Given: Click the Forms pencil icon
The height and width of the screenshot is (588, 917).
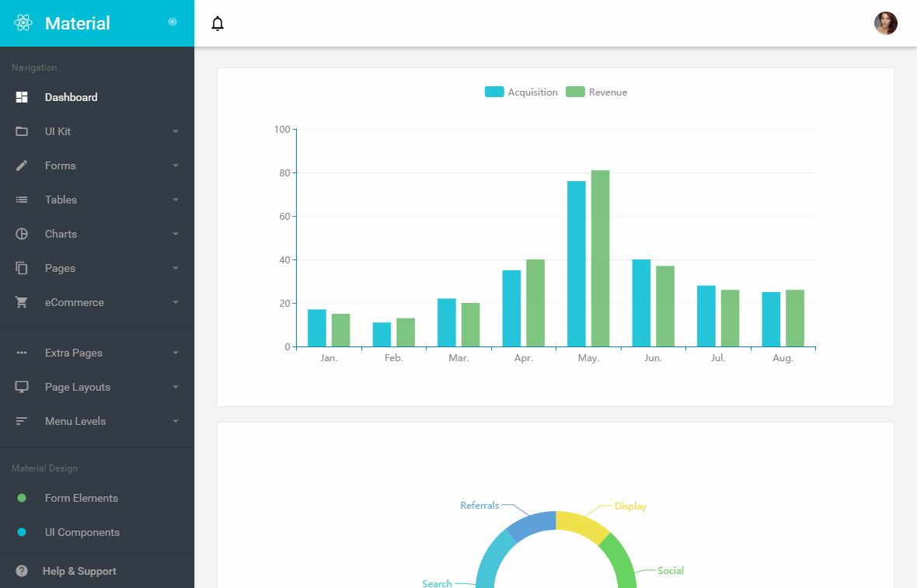Looking at the screenshot, I should (22, 165).
